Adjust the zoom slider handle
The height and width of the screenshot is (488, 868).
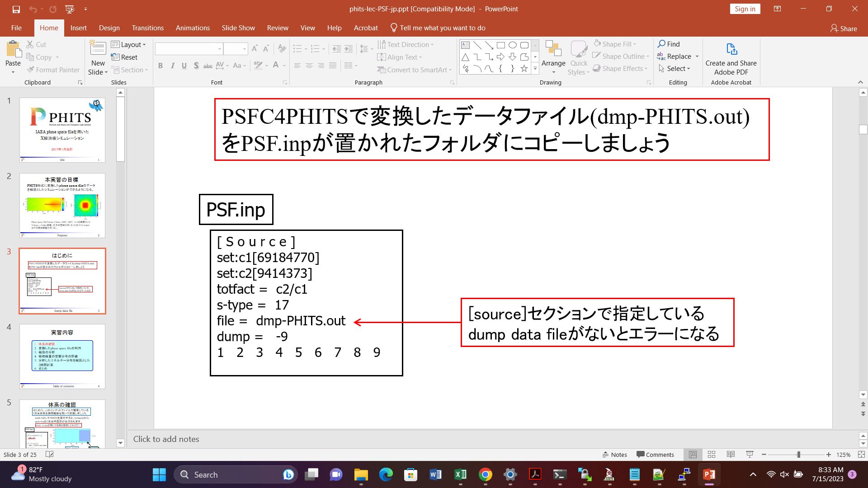799,455
